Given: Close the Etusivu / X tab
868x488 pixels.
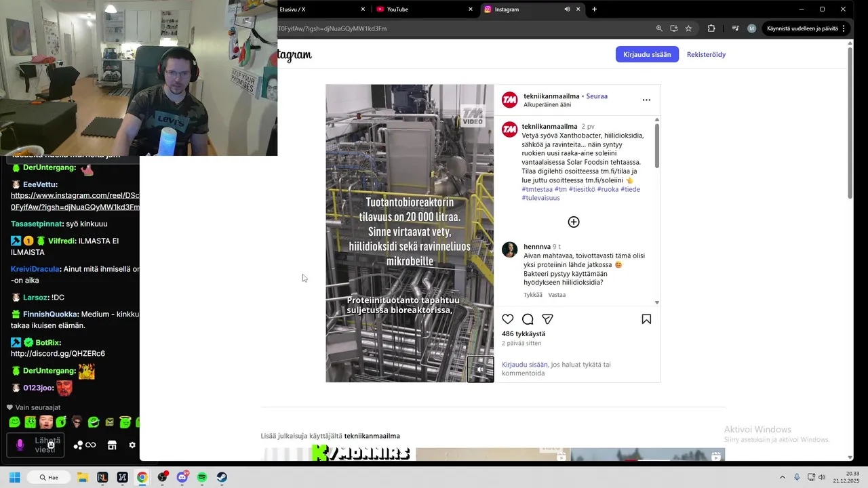Looking at the screenshot, I should (363, 9).
